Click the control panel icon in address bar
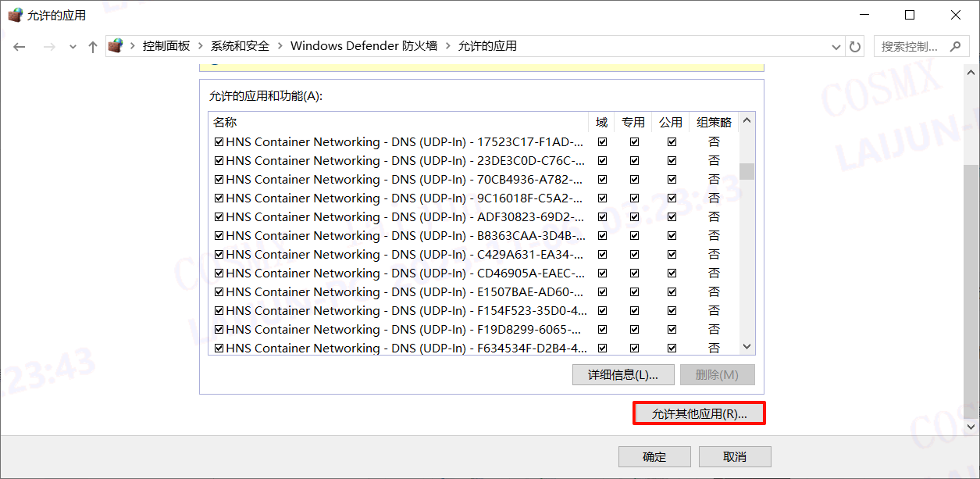The width and height of the screenshot is (980, 479). 116,46
